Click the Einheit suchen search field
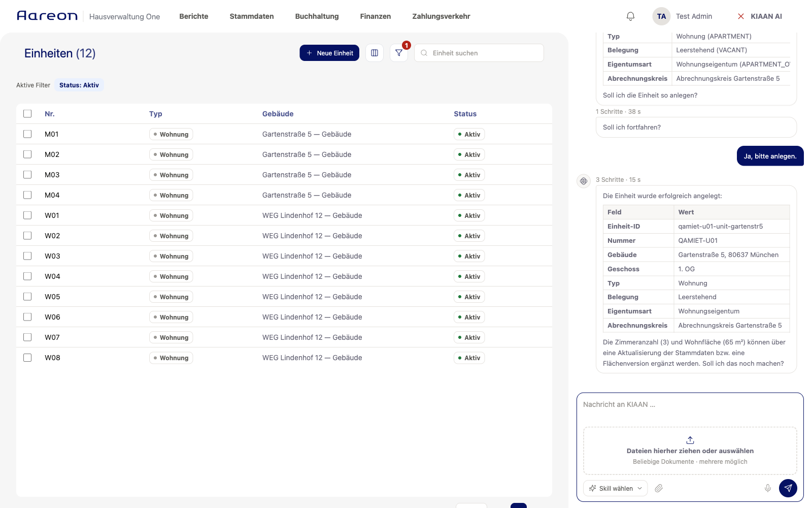This screenshot has width=812, height=508. pyautogui.click(x=479, y=53)
